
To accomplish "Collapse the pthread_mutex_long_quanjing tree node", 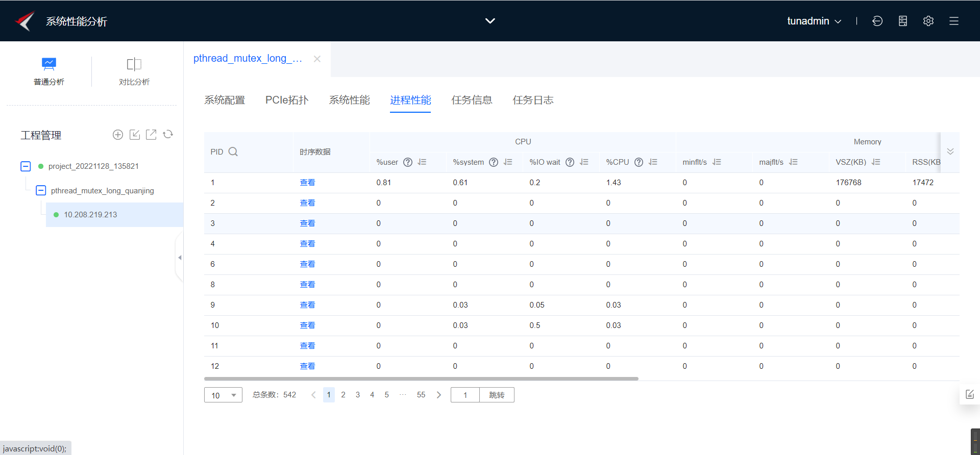I will pos(41,191).
